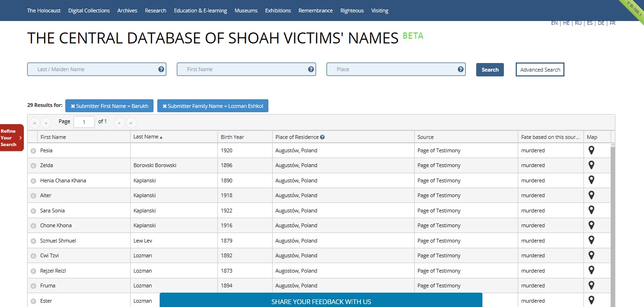Viewport: 644px width, 307px height.
Task: Click help icon in First Name field
Action: (x=311, y=69)
